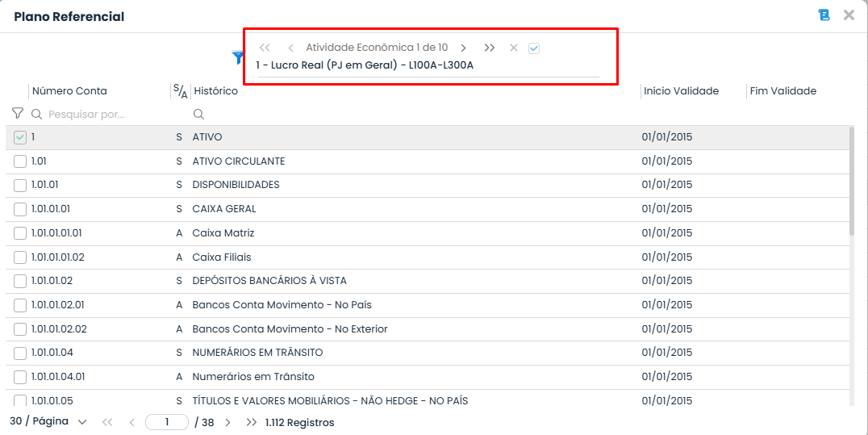
Task: Open the Lucro Real (PJ em Geral) field
Action: tap(428, 65)
